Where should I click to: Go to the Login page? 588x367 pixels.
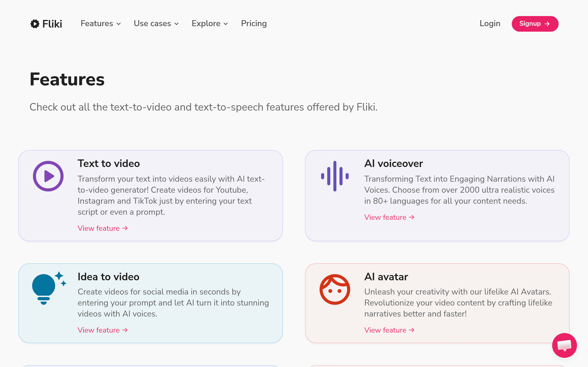coord(490,24)
